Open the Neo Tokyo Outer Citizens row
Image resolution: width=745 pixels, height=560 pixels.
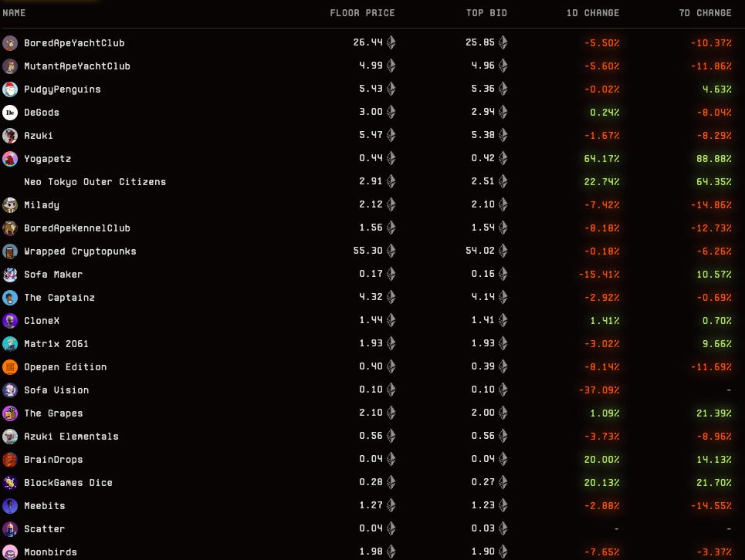(x=372, y=182)
